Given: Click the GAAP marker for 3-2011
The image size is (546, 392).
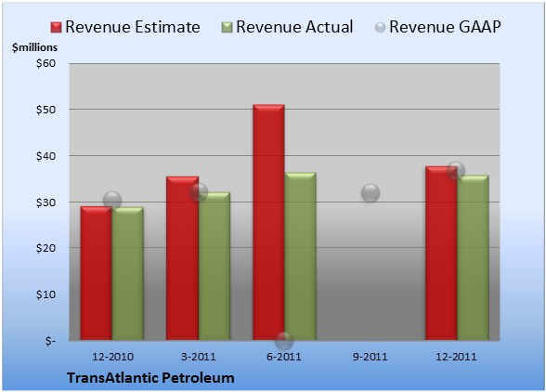Looking at the screenshot, I should coord(199,192).
